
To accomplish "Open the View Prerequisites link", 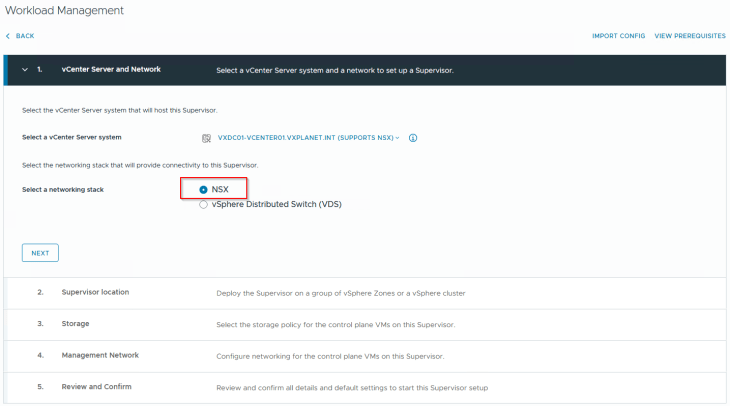I will tap(689, 36).
